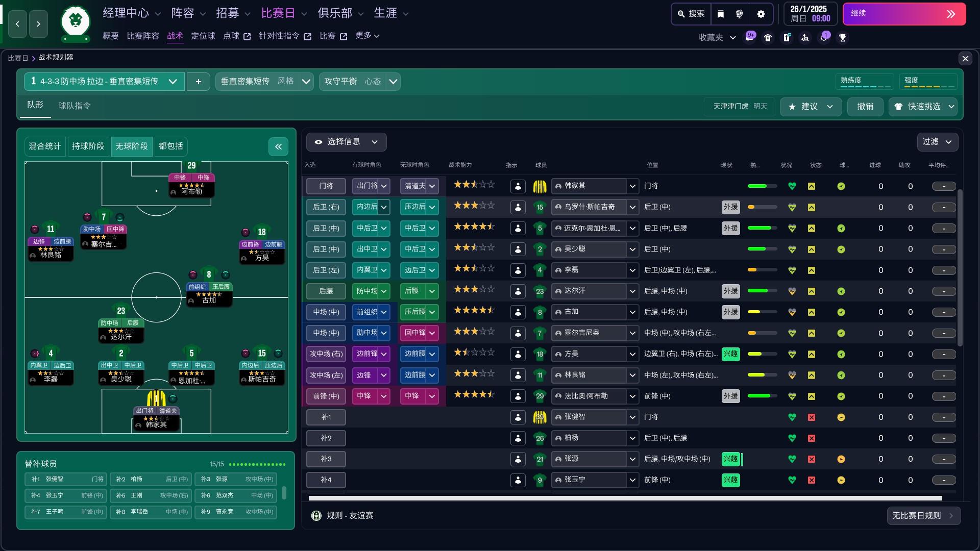Click the globe world icon
Screen dimensions: 980x551
tap(739, 14)
